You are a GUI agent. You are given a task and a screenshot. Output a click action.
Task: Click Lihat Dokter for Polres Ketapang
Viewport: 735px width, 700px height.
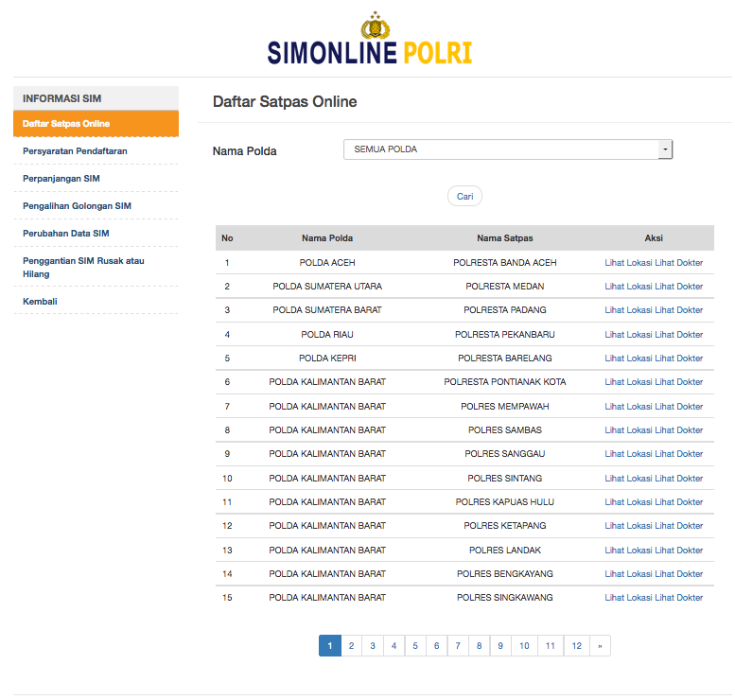coord(679,526)
